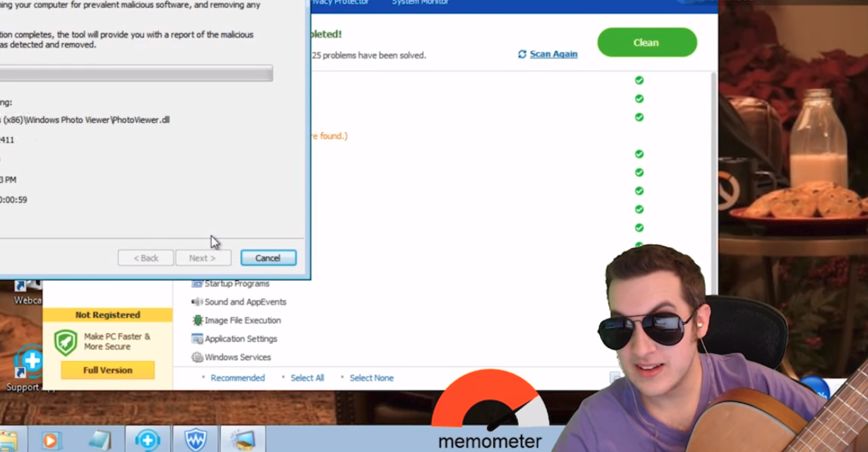Select the Image File Execution item
Viewport: 868px width, 452px height.
pyautogui.click(x=242, y=321)
